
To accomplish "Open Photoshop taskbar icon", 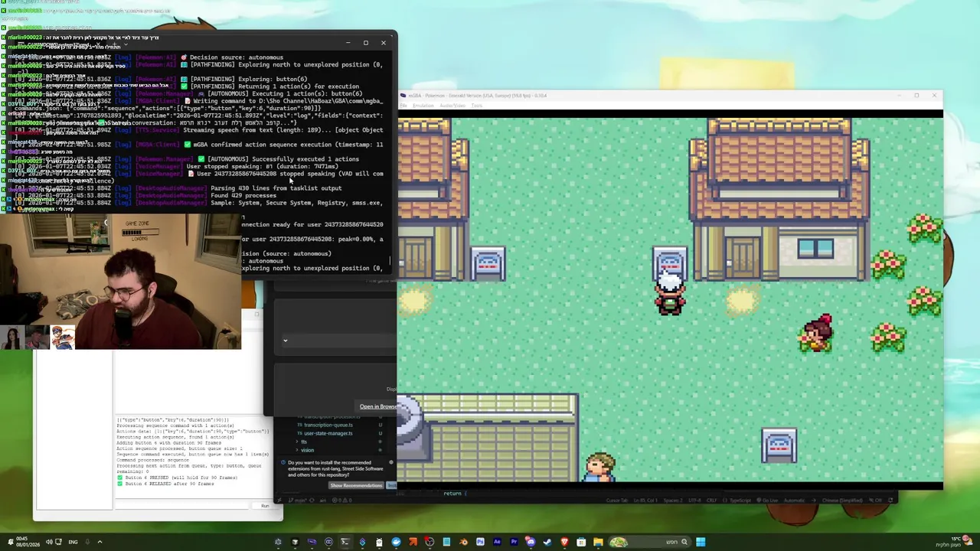I will click(480, 542).
